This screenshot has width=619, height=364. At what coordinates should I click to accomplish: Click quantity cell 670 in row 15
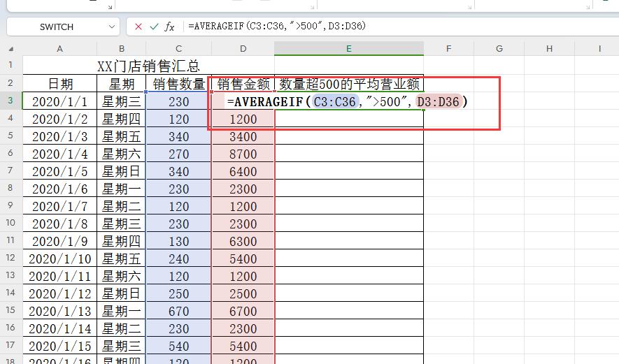[x=179, y=311]
